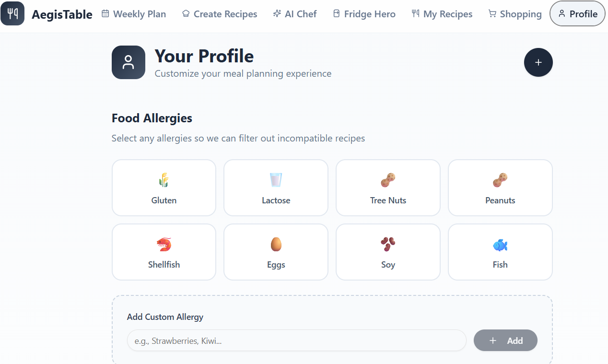The image size is (608, 364).
Task: Select the Tree Nuts allergy option
Action: click(388, 188)
